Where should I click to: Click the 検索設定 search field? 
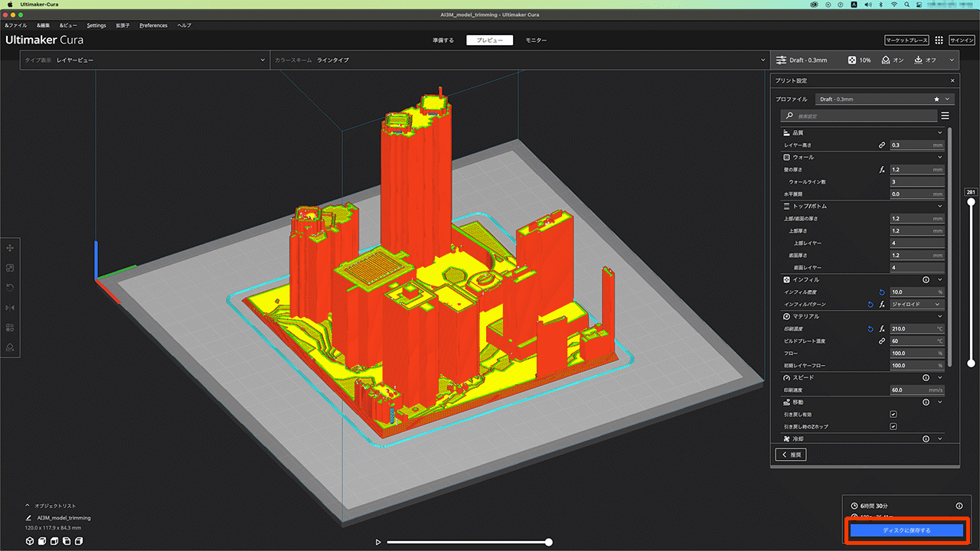point(859,116)
